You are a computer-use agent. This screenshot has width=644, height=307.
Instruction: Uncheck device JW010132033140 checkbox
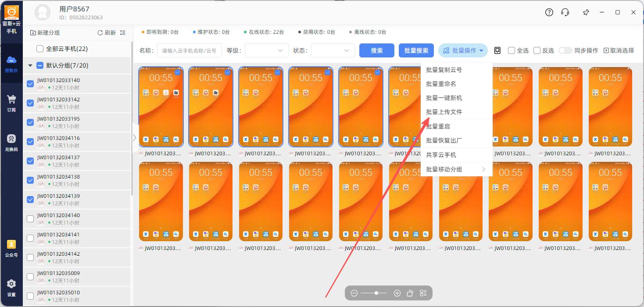[x=30, y=84]
